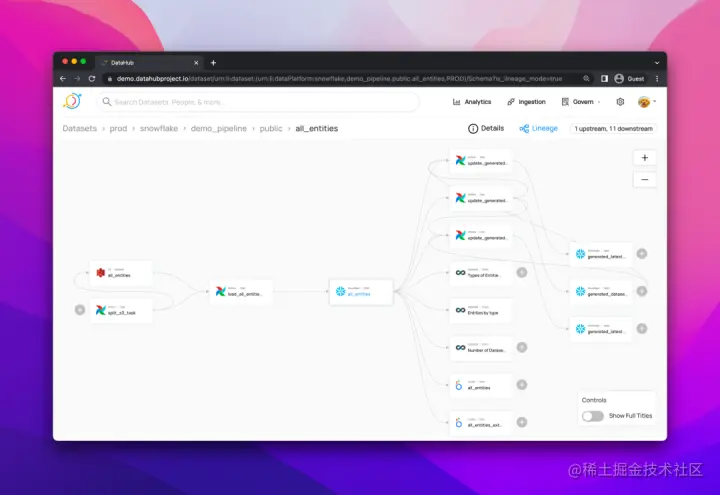Image resolution: width=720 pixels, height=495 pixels.
Task: Expand downstream of Looker all_entities node
Action: pos(522,385)
